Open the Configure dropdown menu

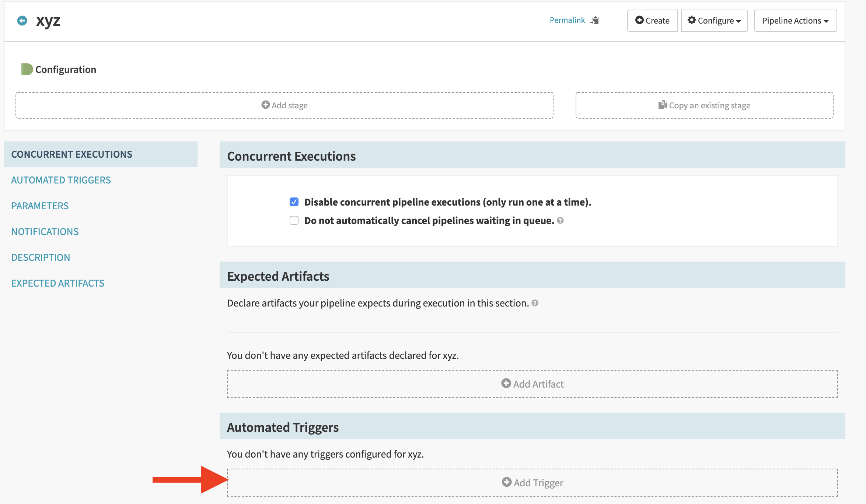coord(714,21)
